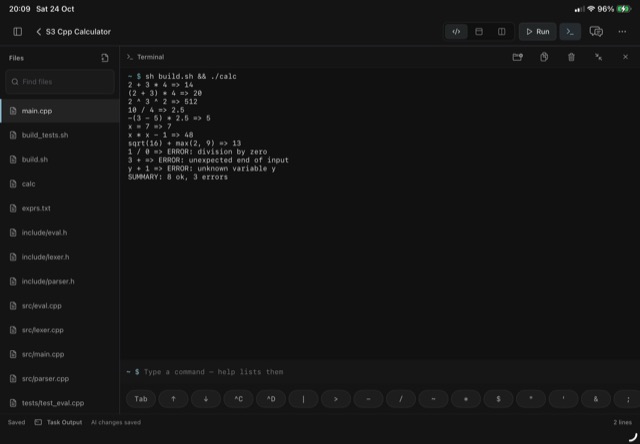Open Task Output panel

click(58, 422)
